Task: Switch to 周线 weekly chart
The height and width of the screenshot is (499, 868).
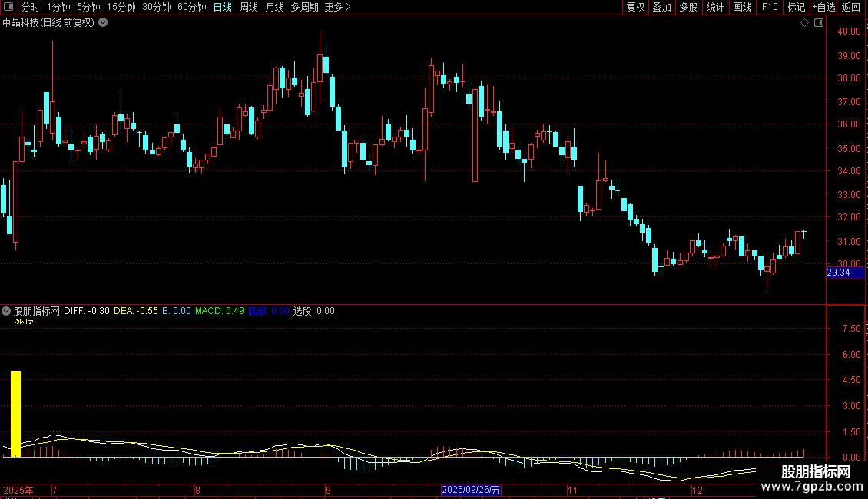Action: tap(249, 7)
